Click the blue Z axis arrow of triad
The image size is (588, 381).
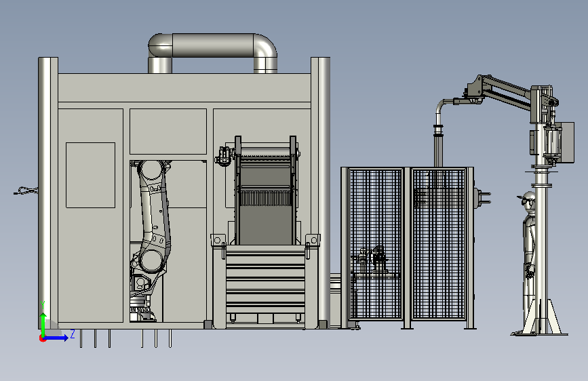click(56, 338)
